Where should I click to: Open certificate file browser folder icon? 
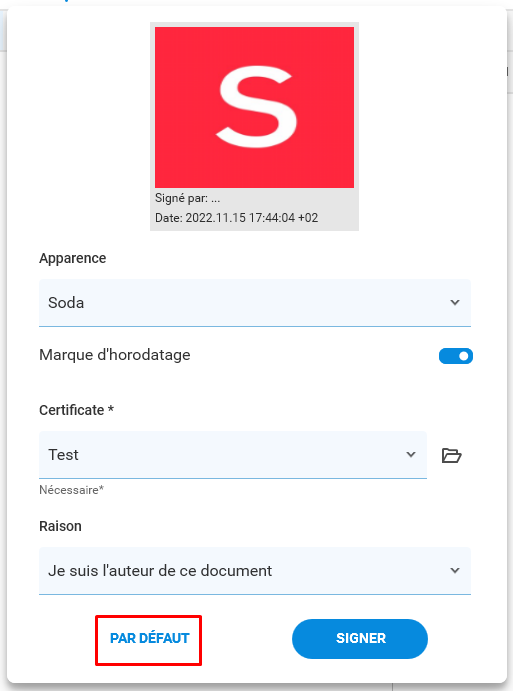tap(451, 455)
